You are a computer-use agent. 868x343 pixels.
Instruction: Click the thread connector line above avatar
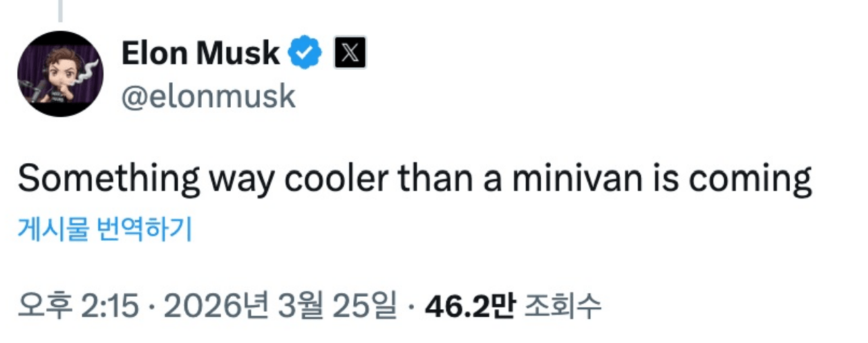coord(61,8)
